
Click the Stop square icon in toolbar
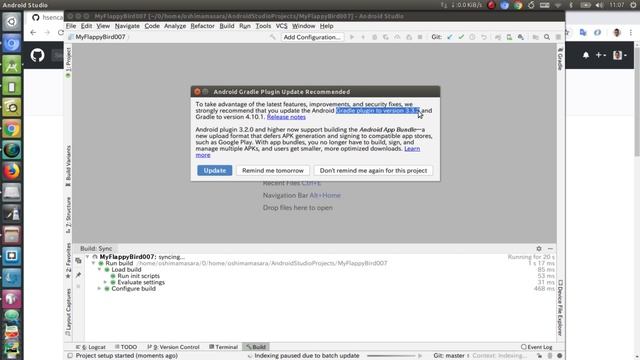pyautogui.click(x=420, y=37)
